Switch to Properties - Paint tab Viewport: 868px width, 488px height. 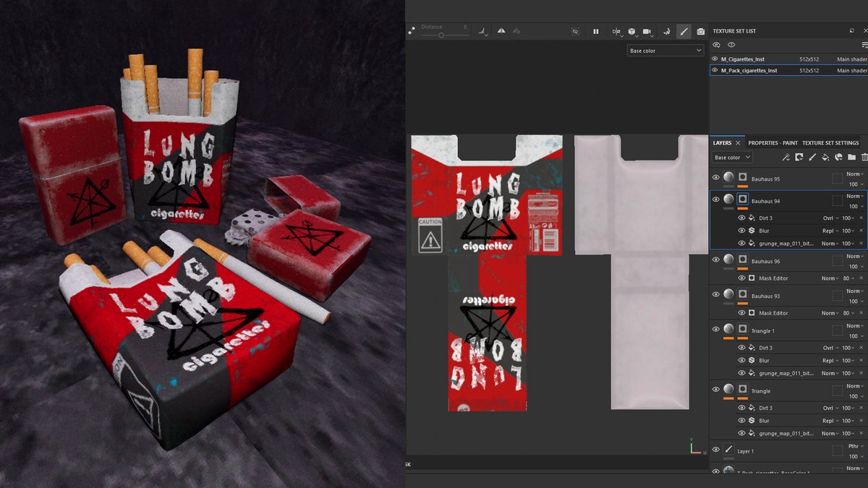point(773,143)
